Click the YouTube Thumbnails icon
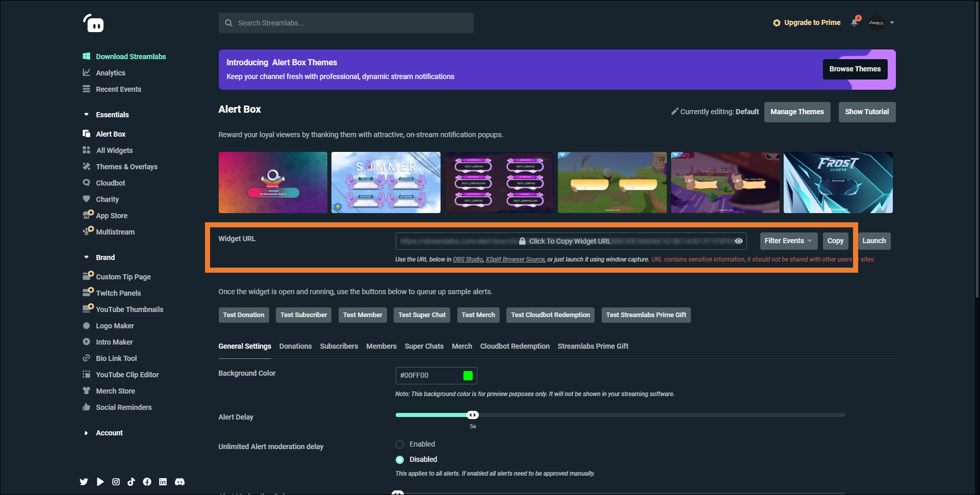Image resolution: width=980 pixels, height=495 pixels. (88, 308)
